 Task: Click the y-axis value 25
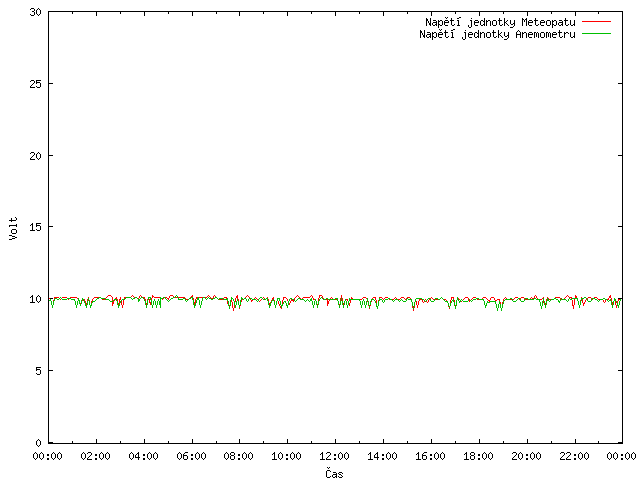(x=36, y=84)
